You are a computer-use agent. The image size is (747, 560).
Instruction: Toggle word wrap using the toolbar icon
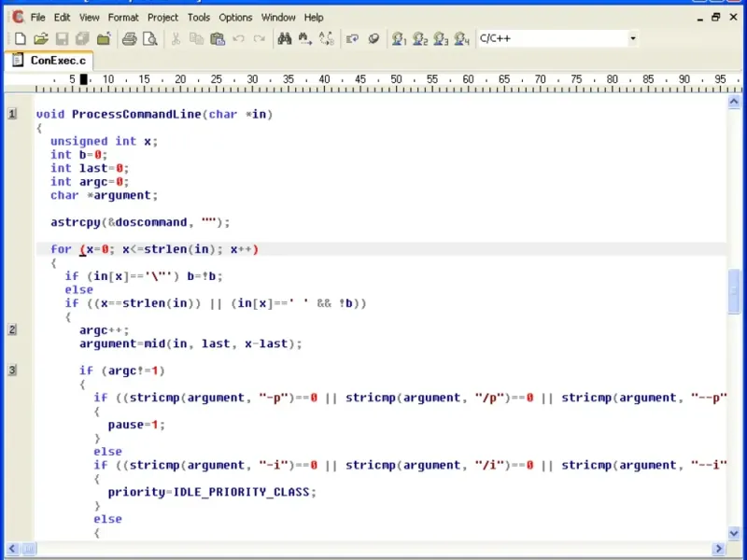tap(352, 38)
